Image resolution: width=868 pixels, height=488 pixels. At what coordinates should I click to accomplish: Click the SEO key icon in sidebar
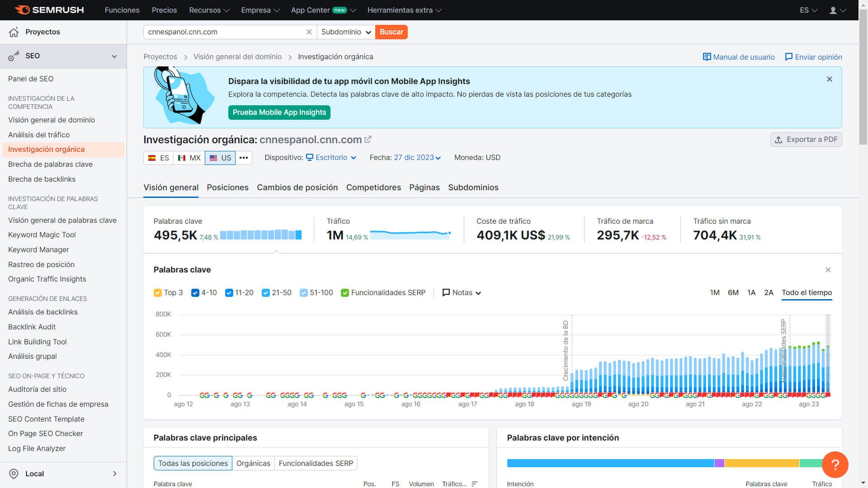[x=14, y=56]
